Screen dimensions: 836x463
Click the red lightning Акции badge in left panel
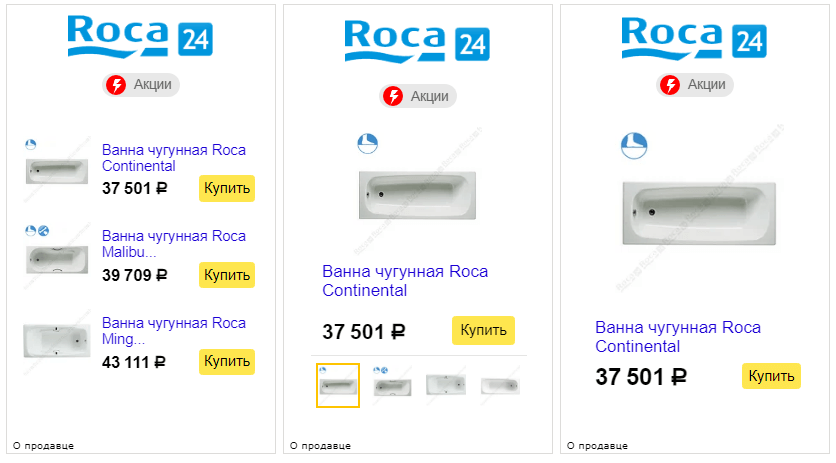pos(141,85)
